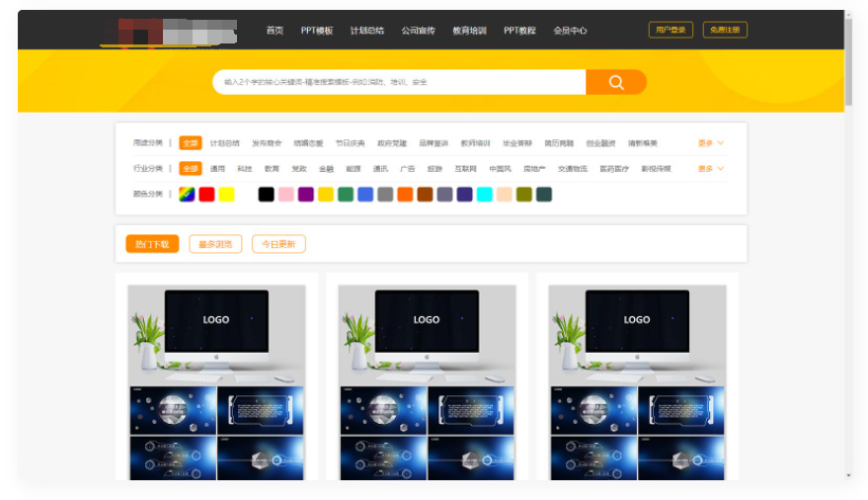
Task: Select 全部 in the 行业分类 row
Action: (x=190, y=169)
